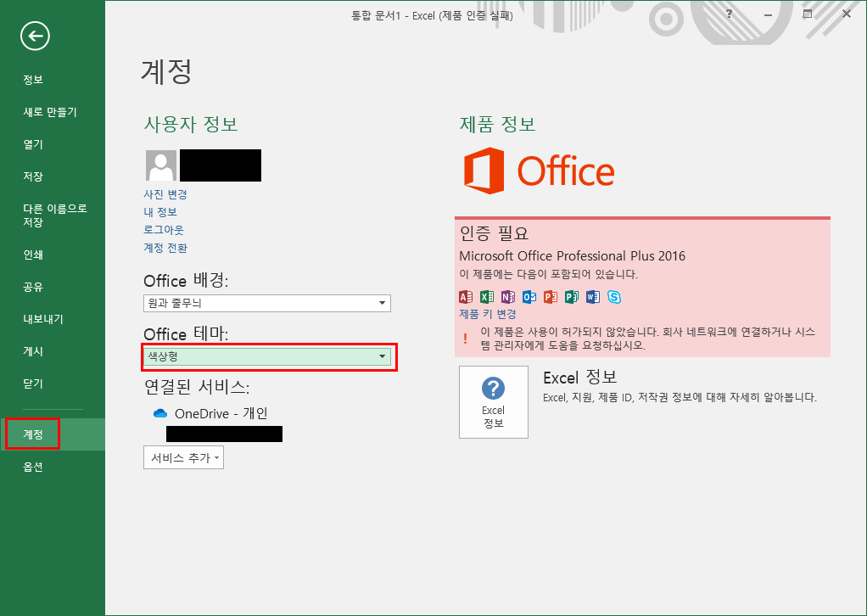Click the red exclamation warning icon
The image size is (867, 616).
click(x=465, y=339)
